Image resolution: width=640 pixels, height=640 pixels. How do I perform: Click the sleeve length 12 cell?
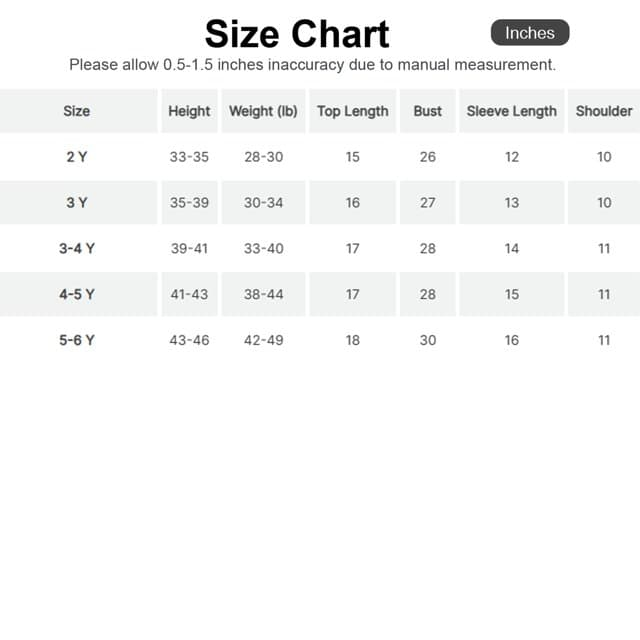click(511, 157)
